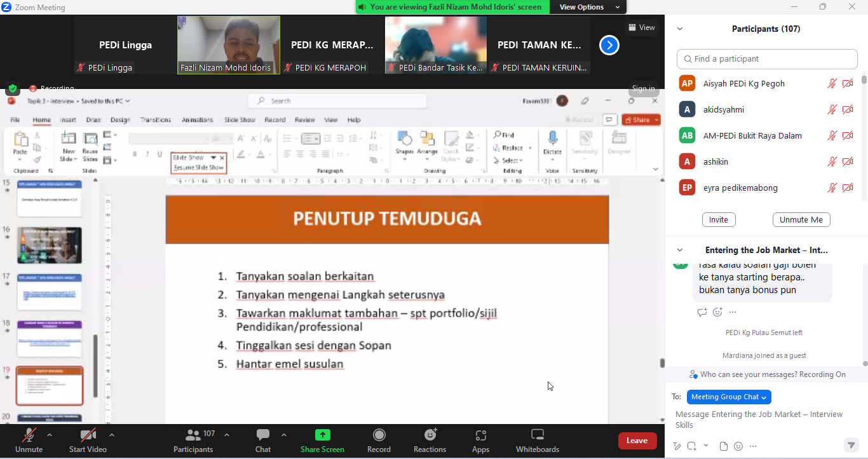Click the Share Screen icon
Viewport: 868px width, 459px height.
[322, 435]
